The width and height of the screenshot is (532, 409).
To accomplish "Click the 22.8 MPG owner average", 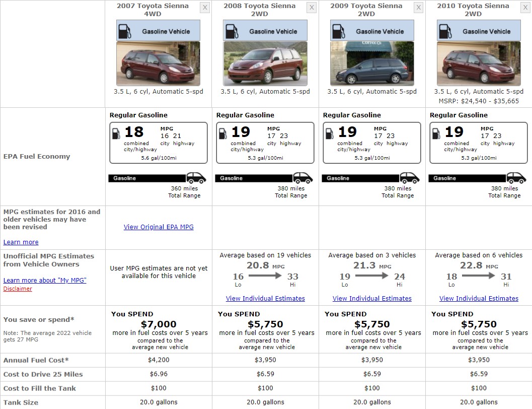I will pos(479,265).
